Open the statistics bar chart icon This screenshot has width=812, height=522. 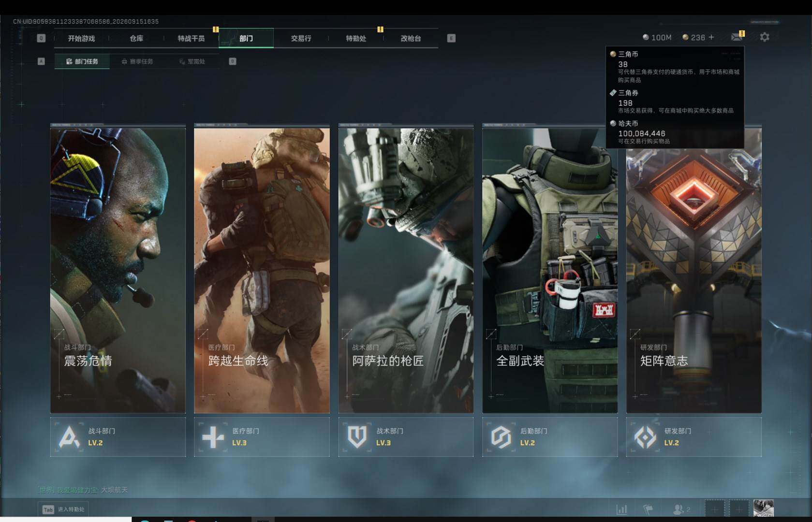621,509
